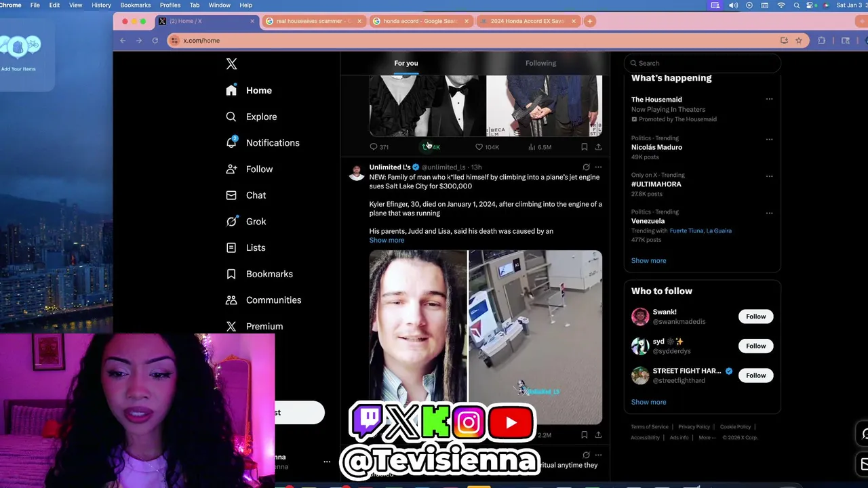Bookmark this page with star icon
868x488 pixels.
[x=799, y=41]
